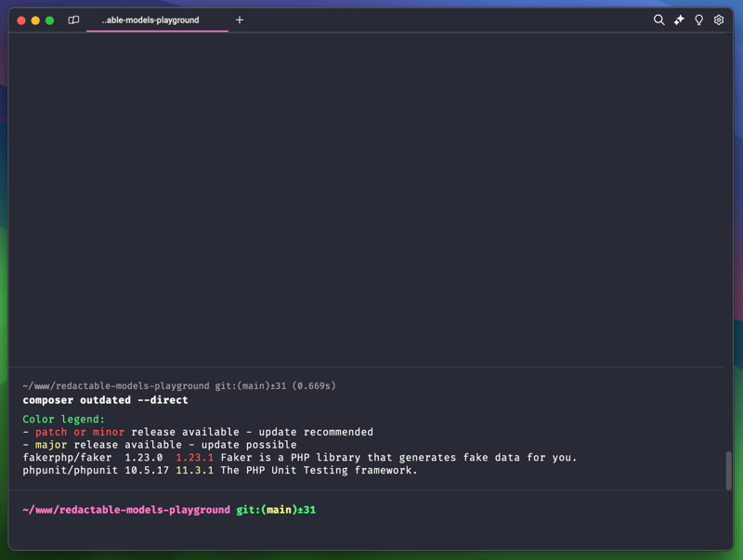Click the 'Color legend:' heading text
This screenshot has width=743, height=560.
64,419
